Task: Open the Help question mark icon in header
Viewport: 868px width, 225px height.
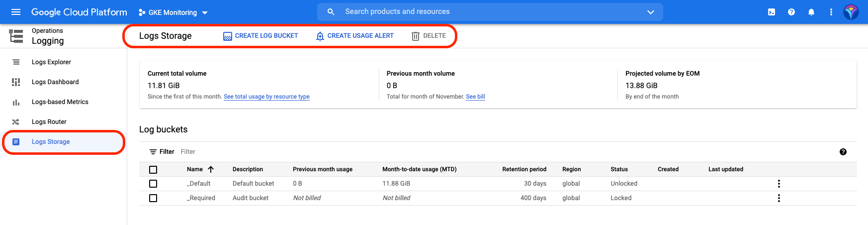Action: 791,12
